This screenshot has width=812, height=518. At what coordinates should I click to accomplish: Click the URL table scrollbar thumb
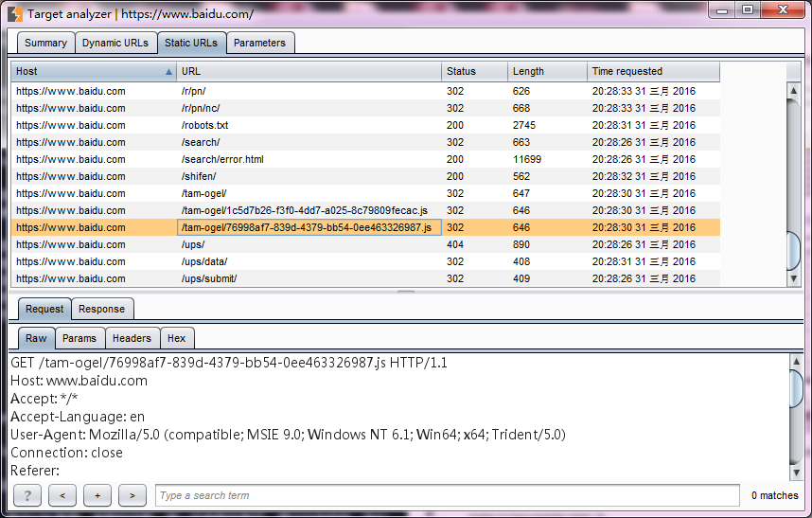click(x=793, y=251)
